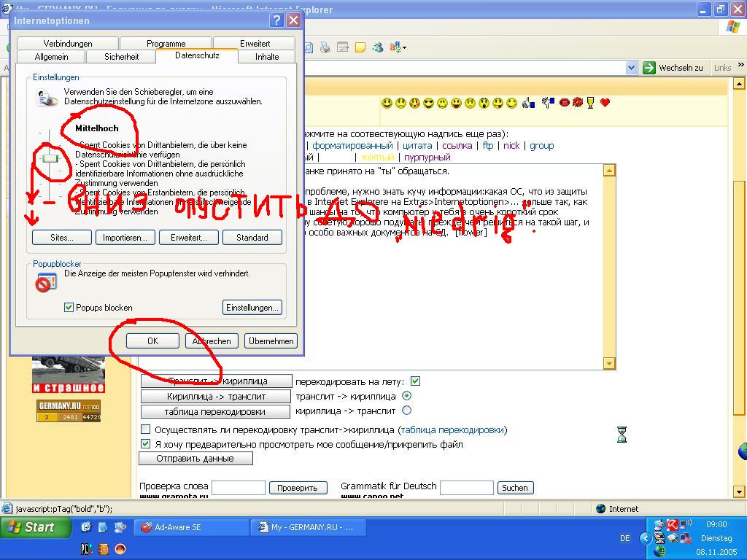Expand the Links toolbar chevron
Image resolution: width=747 pixels, height=560 pixels.
coord(738,68)
